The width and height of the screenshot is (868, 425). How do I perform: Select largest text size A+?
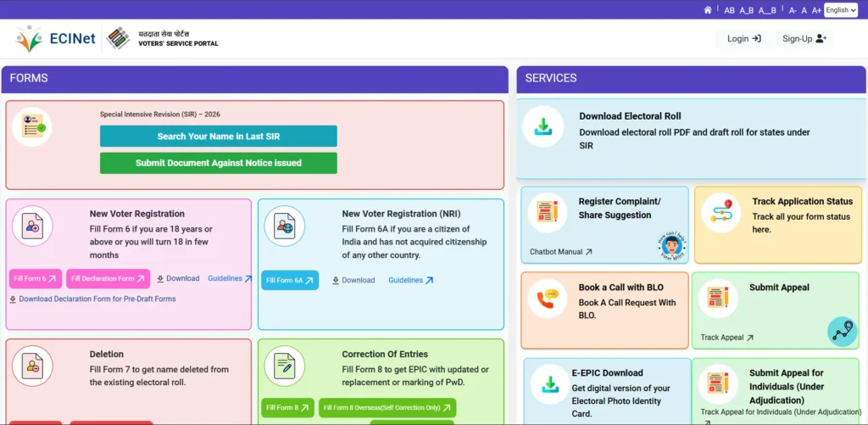(816, 10)
